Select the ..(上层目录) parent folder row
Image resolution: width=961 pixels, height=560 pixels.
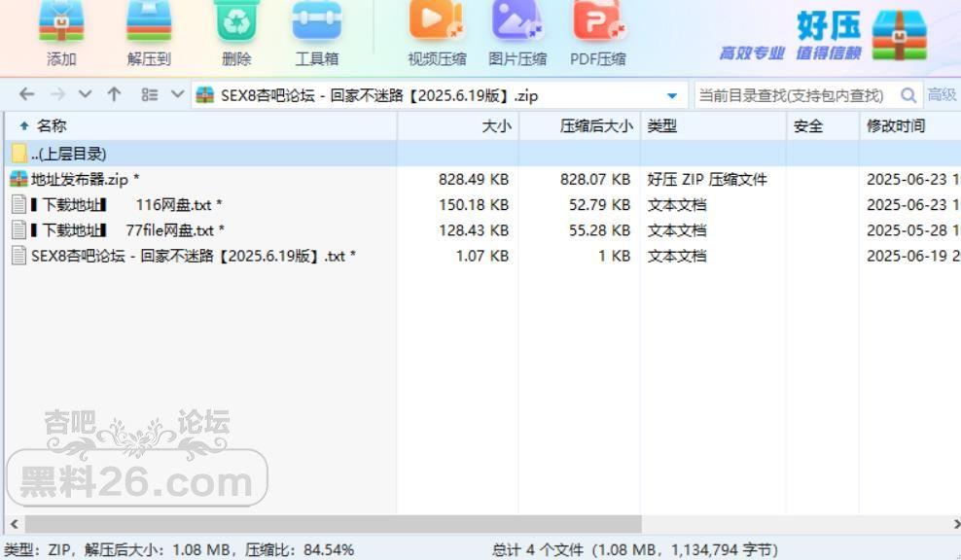point(483,154)
